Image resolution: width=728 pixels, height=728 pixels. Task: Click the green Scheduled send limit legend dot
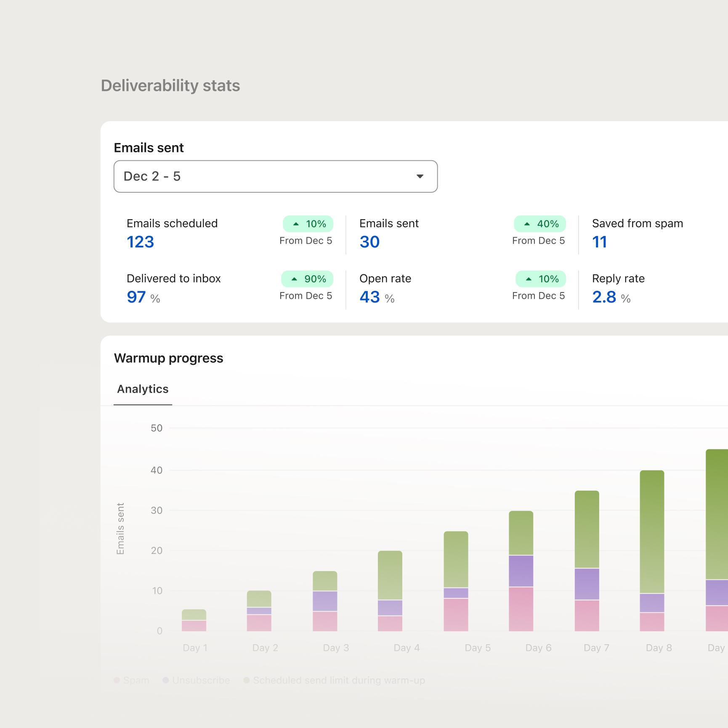(x=247, y=680)
